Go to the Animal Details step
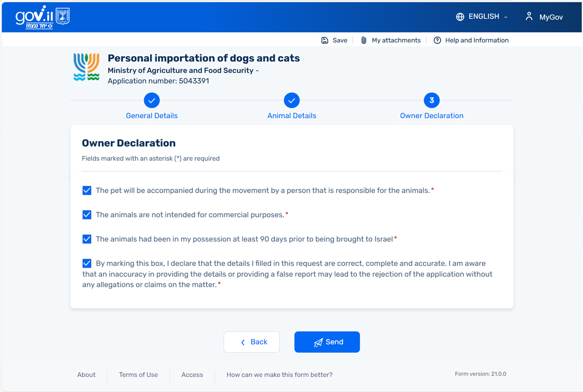Viewport: 583px width, 392px height. 291,116
